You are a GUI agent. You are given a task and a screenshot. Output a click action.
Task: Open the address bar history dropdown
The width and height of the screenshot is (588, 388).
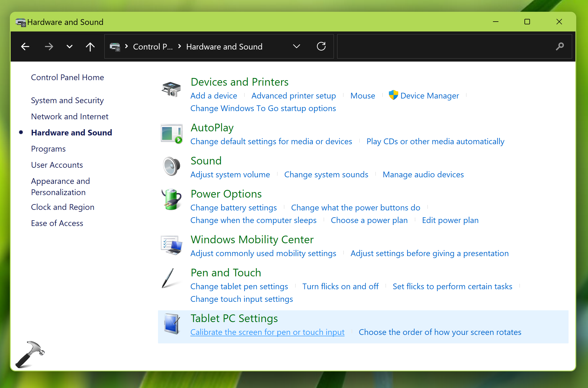296,47
